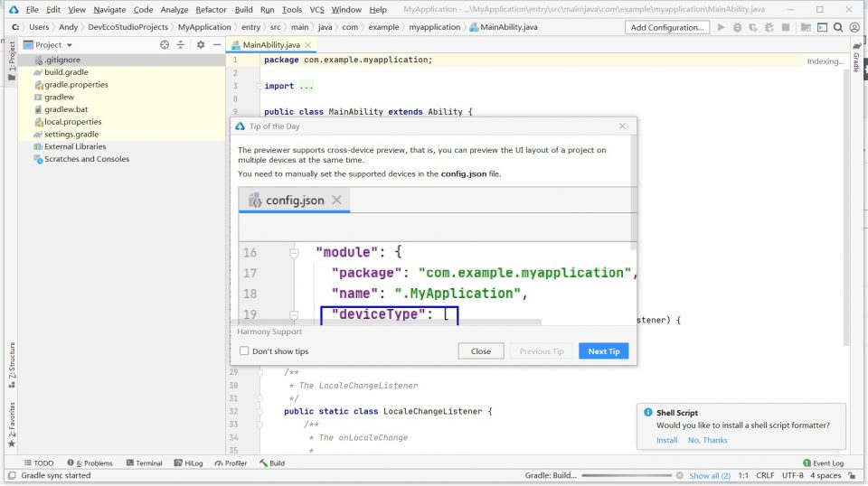The width and height of the screenshot is (868, 486).
Task: Open the Event Log
Action: click(x=823, y=463)
